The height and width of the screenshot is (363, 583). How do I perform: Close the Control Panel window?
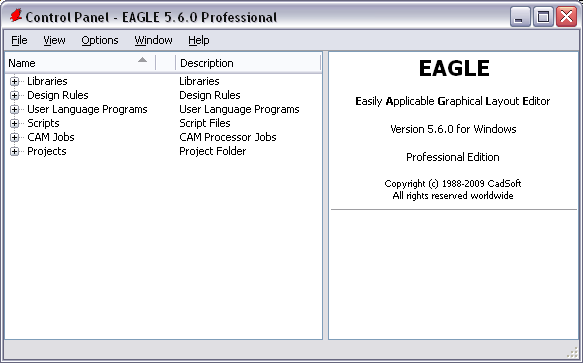(x=566, y=17)
